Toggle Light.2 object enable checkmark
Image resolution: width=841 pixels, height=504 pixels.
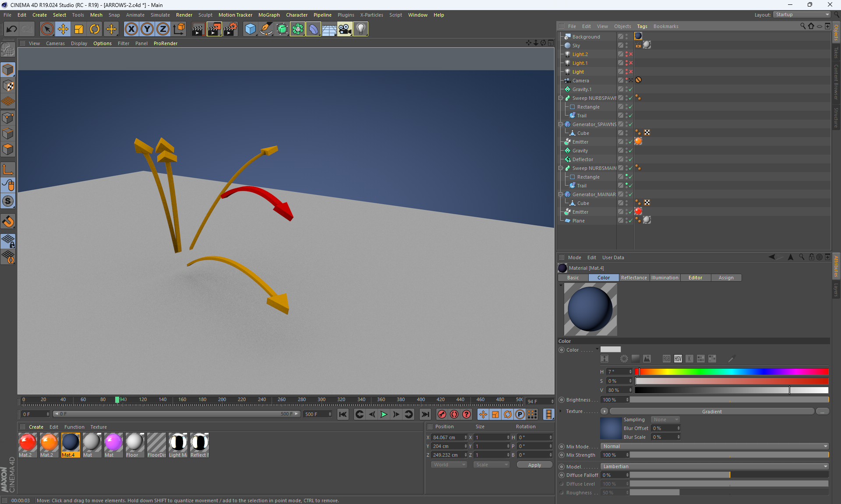pos(631,54)
